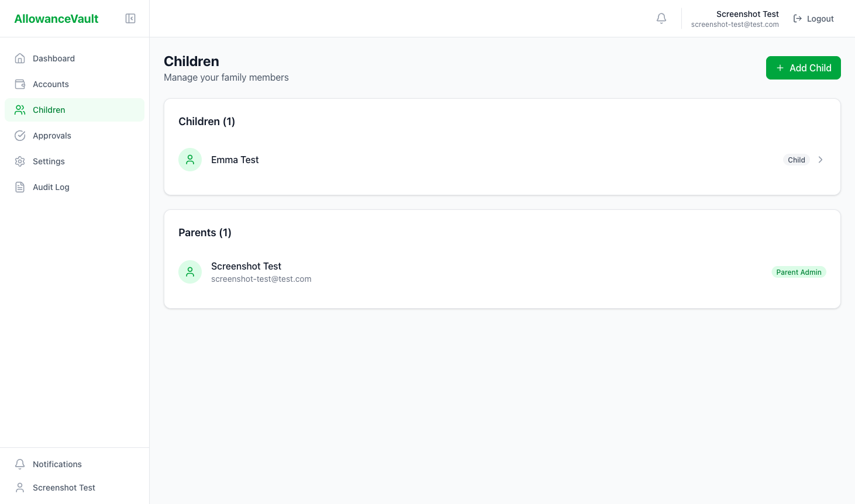Image resolution: width=855 pixels, height=504 pixels.
Task: Click the Child role badge on Emma's row
Action: point(796,160)
